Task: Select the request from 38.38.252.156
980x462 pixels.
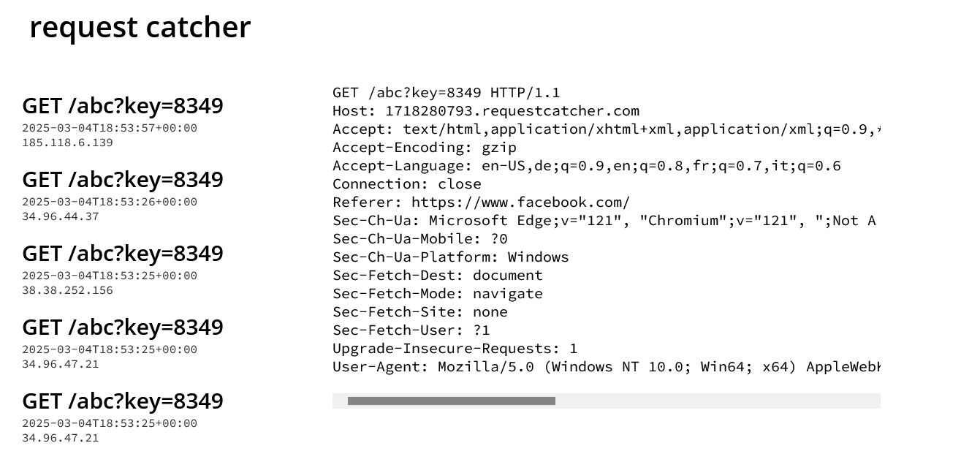Action: click(x=123, y=254)
